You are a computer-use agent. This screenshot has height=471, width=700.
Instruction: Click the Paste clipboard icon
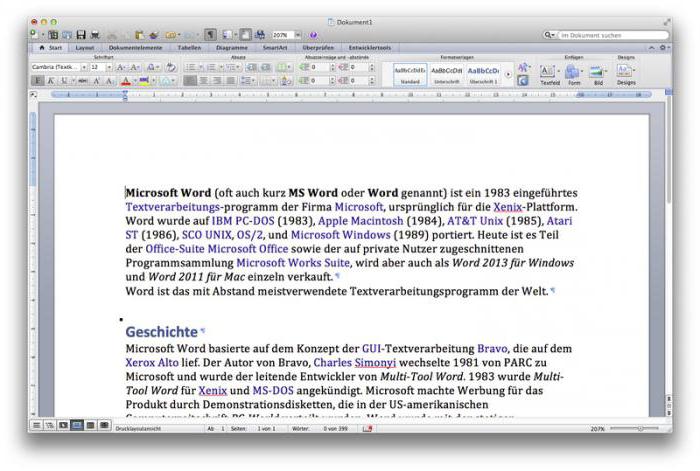[139, 35]
